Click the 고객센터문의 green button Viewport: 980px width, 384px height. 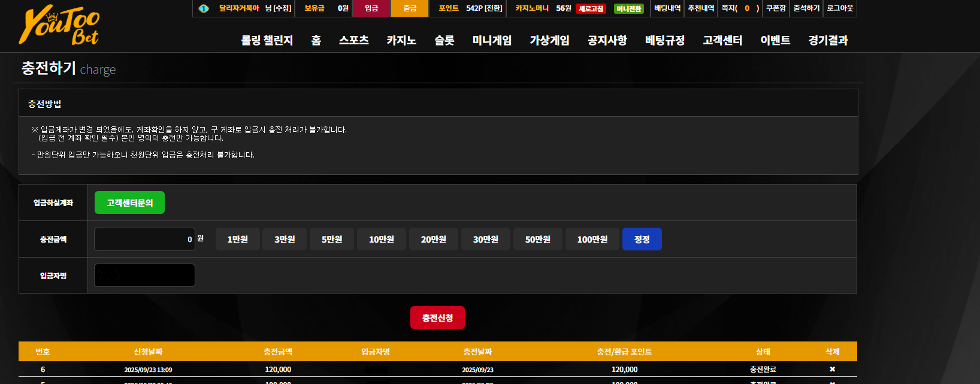pyautogui.click(x=129, y=202)
